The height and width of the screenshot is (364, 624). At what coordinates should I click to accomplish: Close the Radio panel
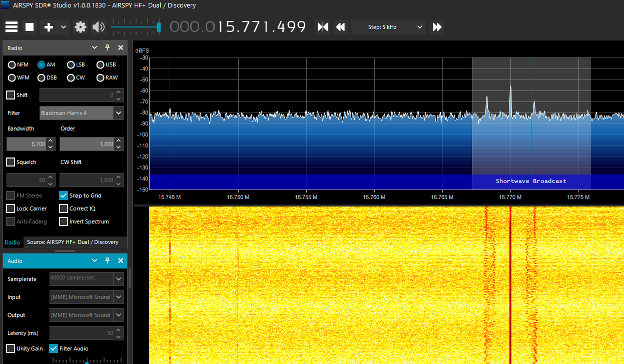tap(121, 47)
